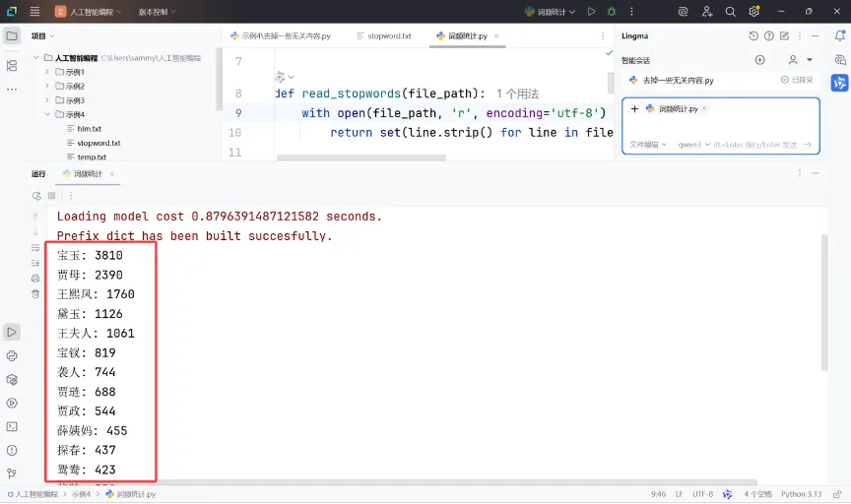Toggle the Project tool window folder icon
This screenshot has width=851, height=504.
click(12, 36)
